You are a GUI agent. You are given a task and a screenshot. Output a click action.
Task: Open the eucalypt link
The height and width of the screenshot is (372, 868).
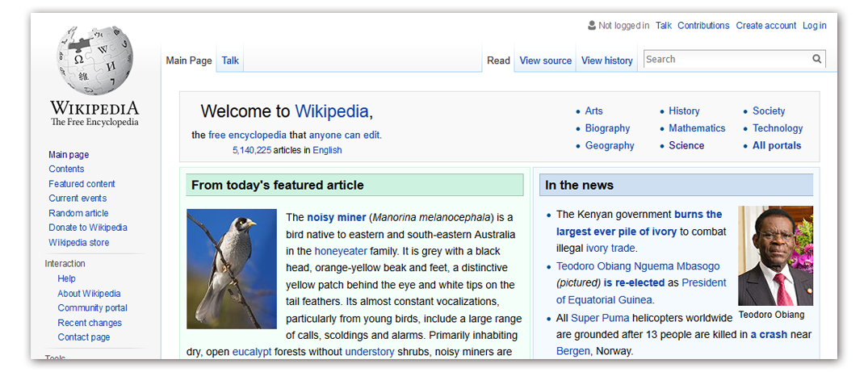[x=252, y=352]
